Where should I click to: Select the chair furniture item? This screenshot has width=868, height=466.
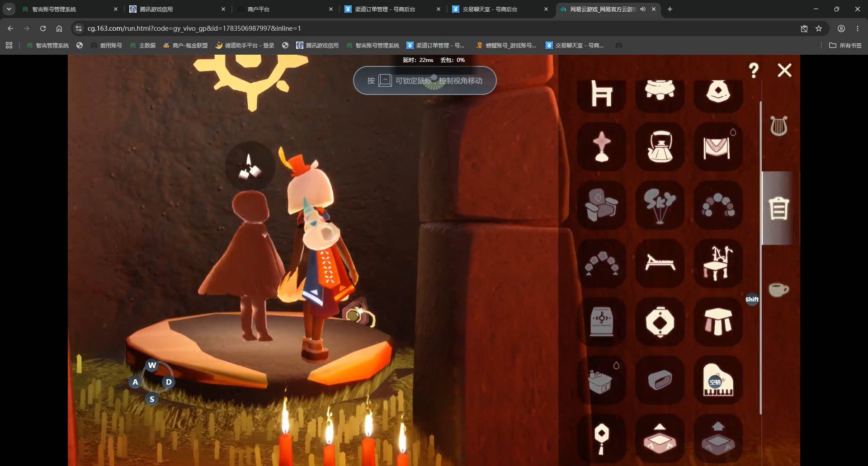601,94
